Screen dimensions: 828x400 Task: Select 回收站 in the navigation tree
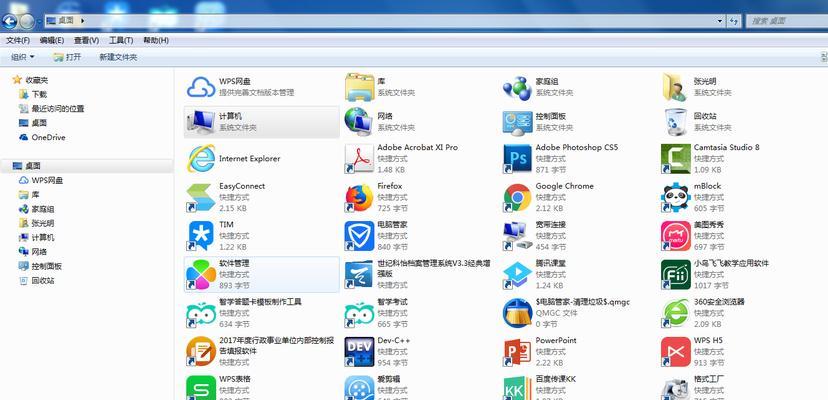coord(43,281)
